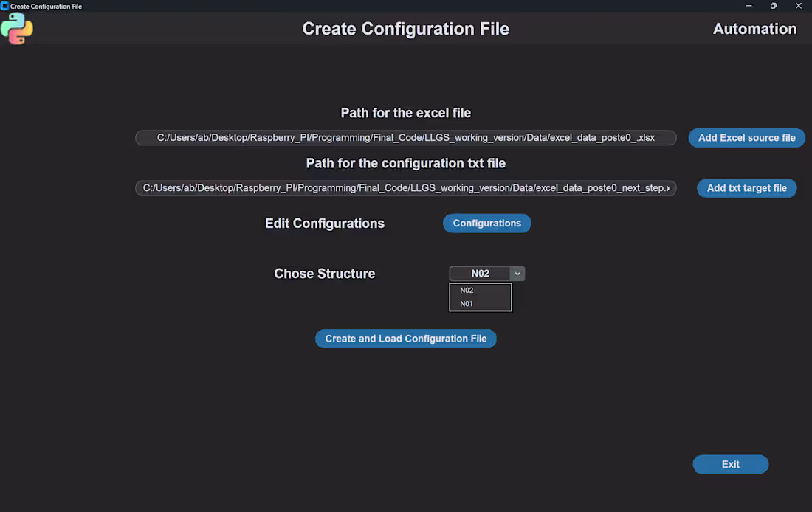Open the Configurations editor
This screenshot has width=812, height=512.
click(486, 223)
